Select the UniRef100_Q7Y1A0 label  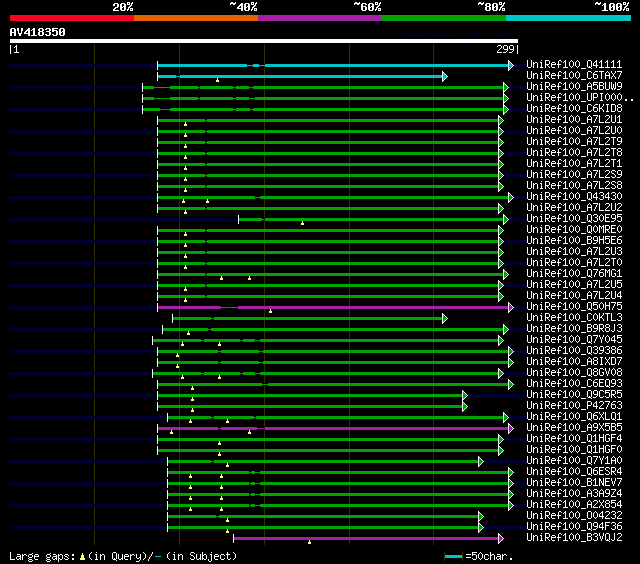point(574,461)
